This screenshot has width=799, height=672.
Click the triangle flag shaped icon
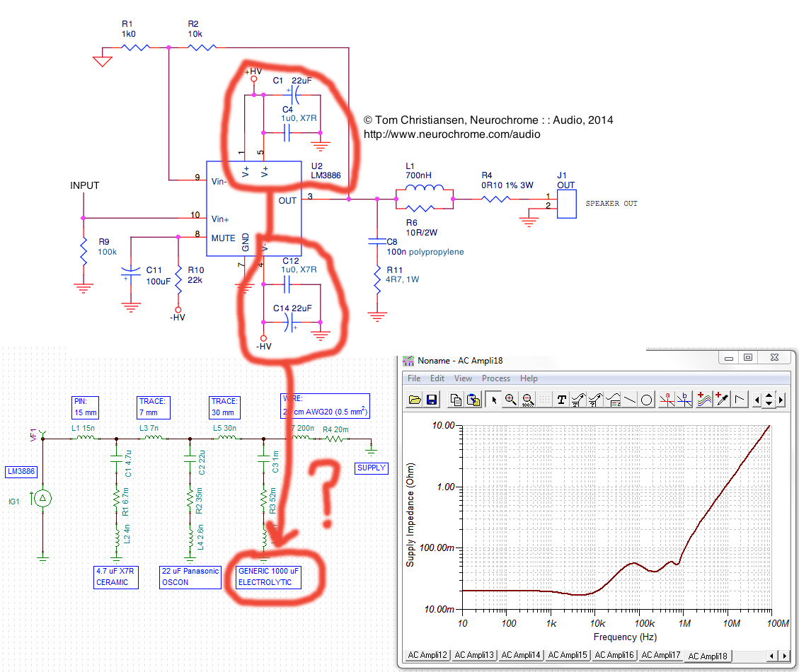pos(740,400)
